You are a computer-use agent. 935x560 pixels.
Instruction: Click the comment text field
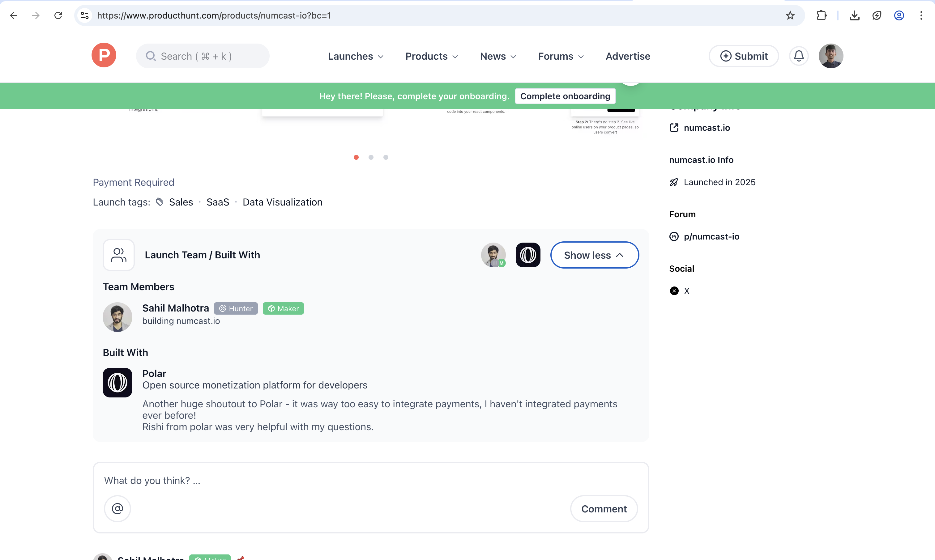[x=264, y=480]
